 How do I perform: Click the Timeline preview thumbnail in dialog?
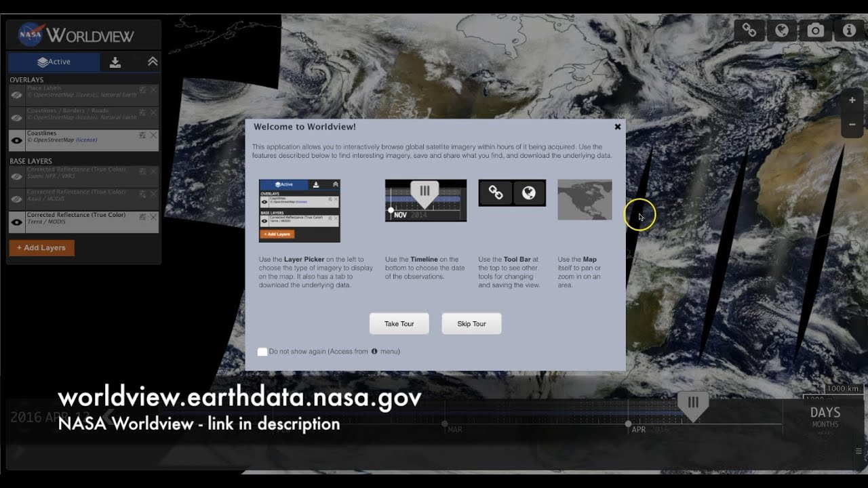coord(426,201)
